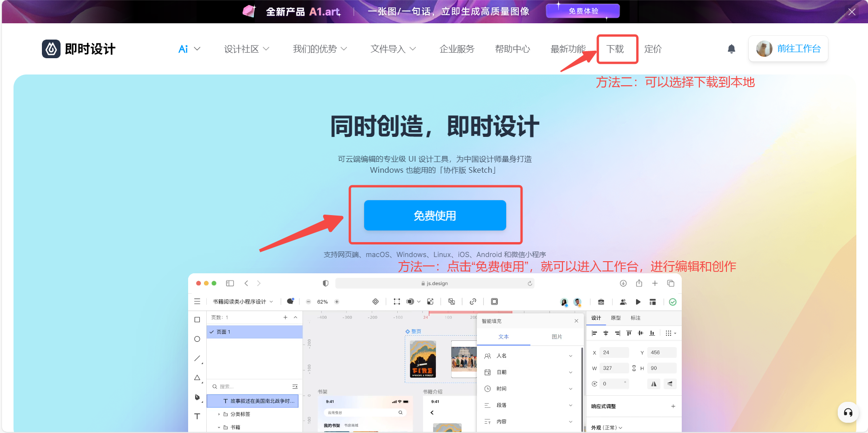Select the triangle polygon tool
Image resolution: width=868 pixels, height=433 pixels.
pos(197,378)
